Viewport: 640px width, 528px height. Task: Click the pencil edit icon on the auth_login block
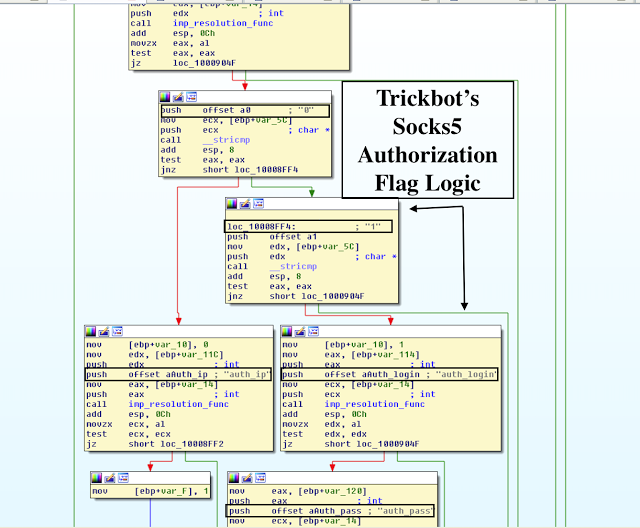tap(301, 330)
